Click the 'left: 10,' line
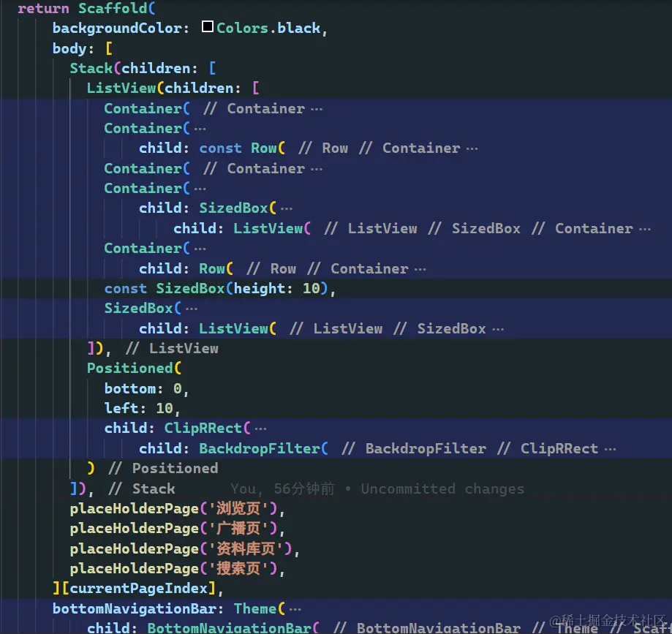This screenshot has height=634, width=672. (142, 409)
